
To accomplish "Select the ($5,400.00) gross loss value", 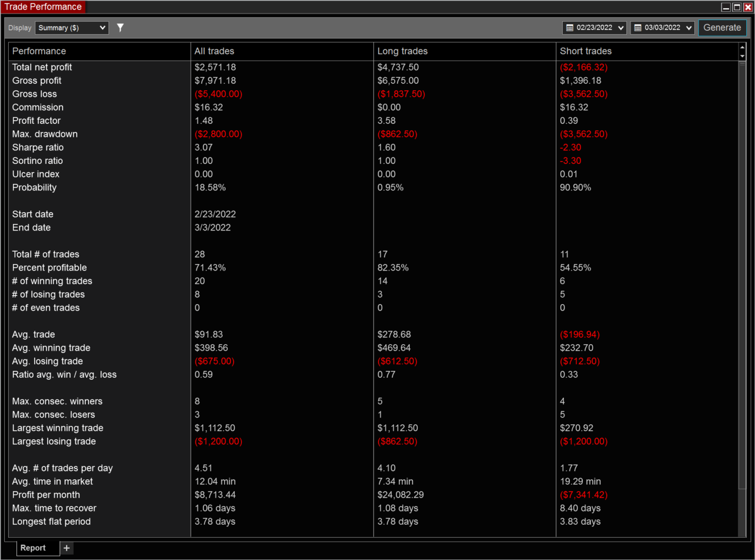I will (218, 94).
